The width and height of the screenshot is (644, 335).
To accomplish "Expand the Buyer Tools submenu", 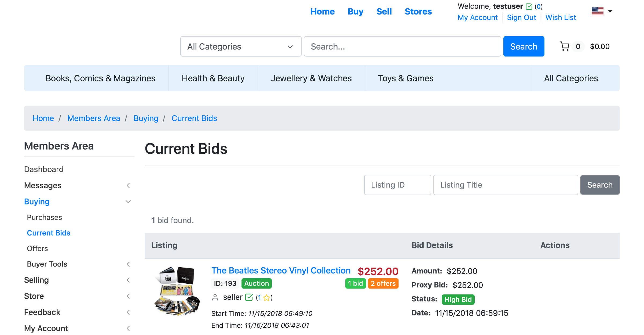I will point(128,264).
